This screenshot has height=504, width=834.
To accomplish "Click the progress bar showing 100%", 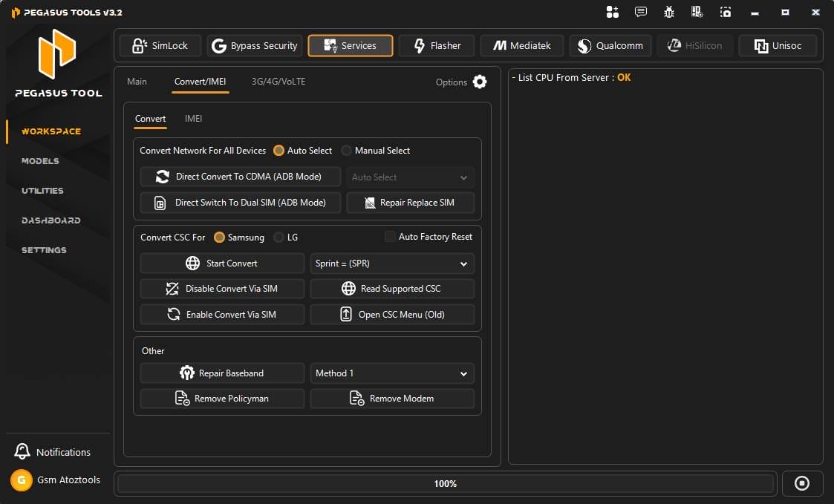I will (445, 483).
